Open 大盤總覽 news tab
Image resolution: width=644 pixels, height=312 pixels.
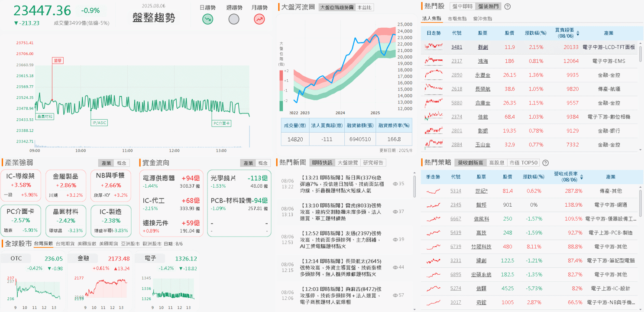[348, 162]
